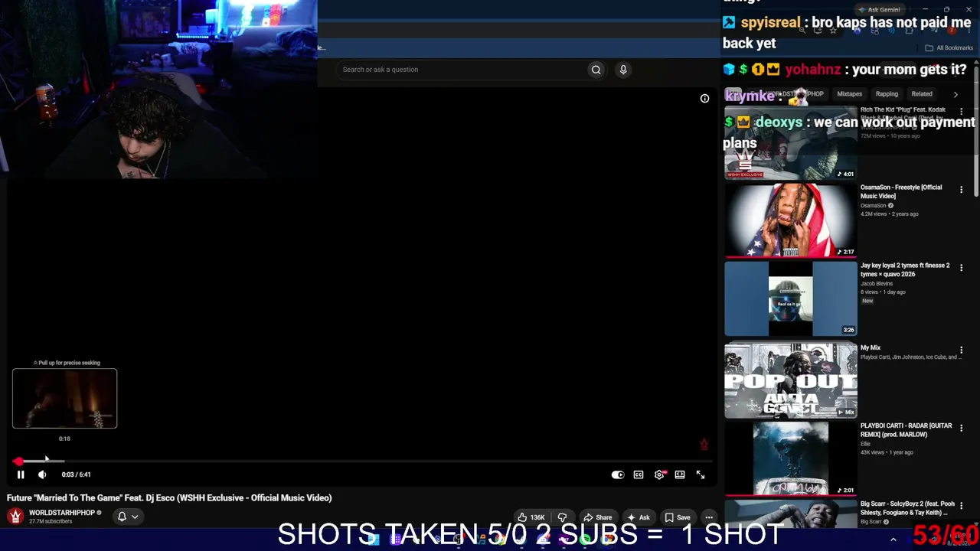Viewport: 980px width, 551px height.
Task: Open the video info card icon
Action: click(704, 99)
